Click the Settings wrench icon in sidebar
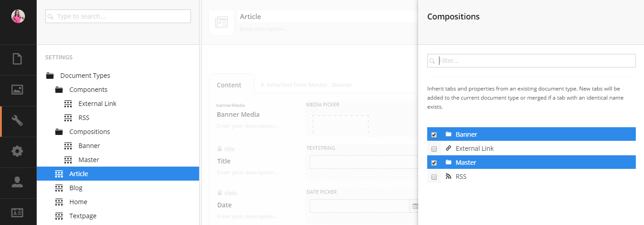This screenshot has width=644, height=225. 17,121
